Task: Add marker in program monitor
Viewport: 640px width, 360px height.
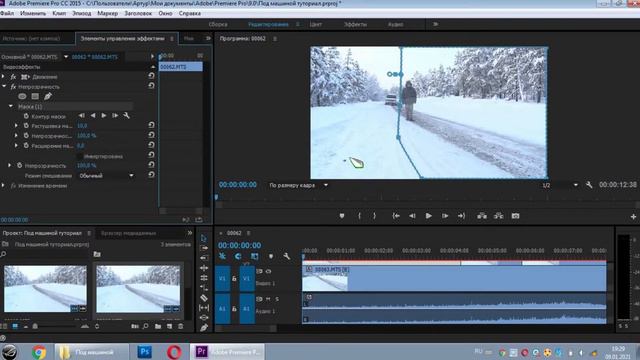Action: click(x=342, y=216)
